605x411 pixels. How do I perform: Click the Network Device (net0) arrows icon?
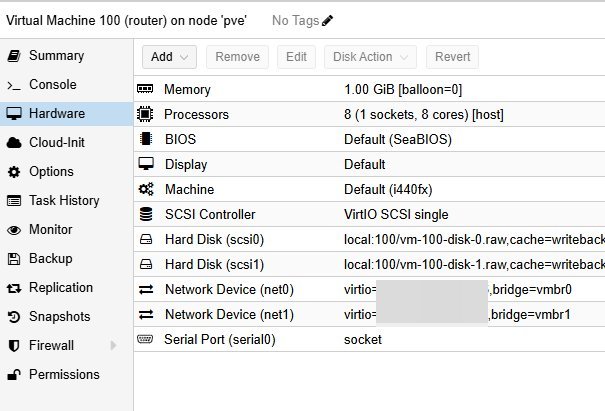(x=146, y=290)
